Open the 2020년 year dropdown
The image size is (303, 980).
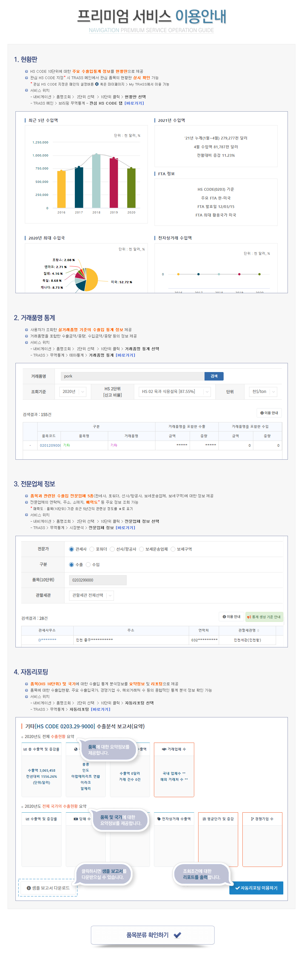click(73, 391)
